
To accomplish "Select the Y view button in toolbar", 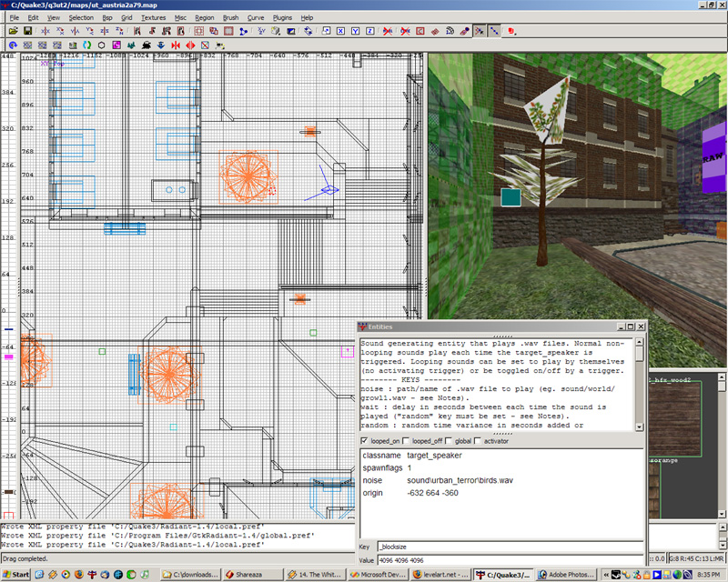I will click(x=354, y=31).
